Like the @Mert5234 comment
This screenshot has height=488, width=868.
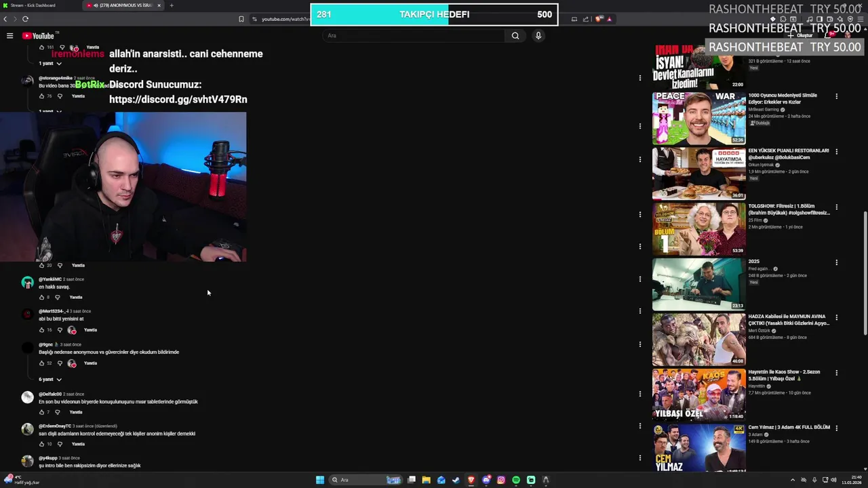coord(41,330)
